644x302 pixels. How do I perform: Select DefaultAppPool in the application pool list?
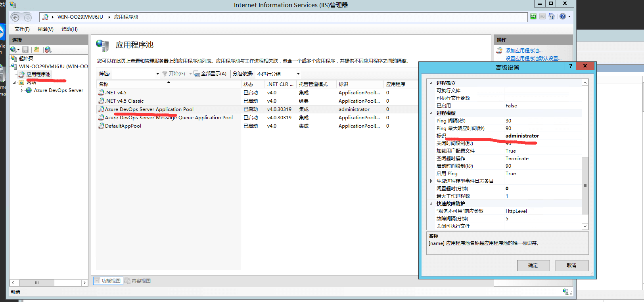123,126
